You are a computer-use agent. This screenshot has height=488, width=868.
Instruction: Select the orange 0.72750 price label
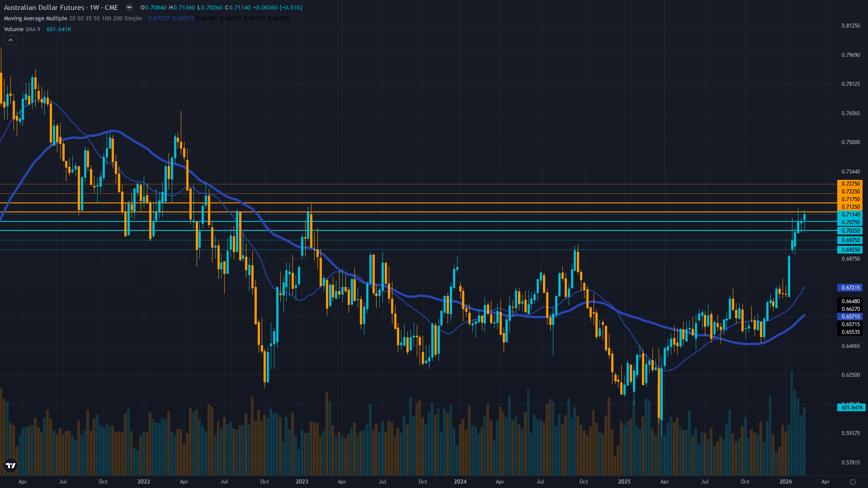(850, 184)
